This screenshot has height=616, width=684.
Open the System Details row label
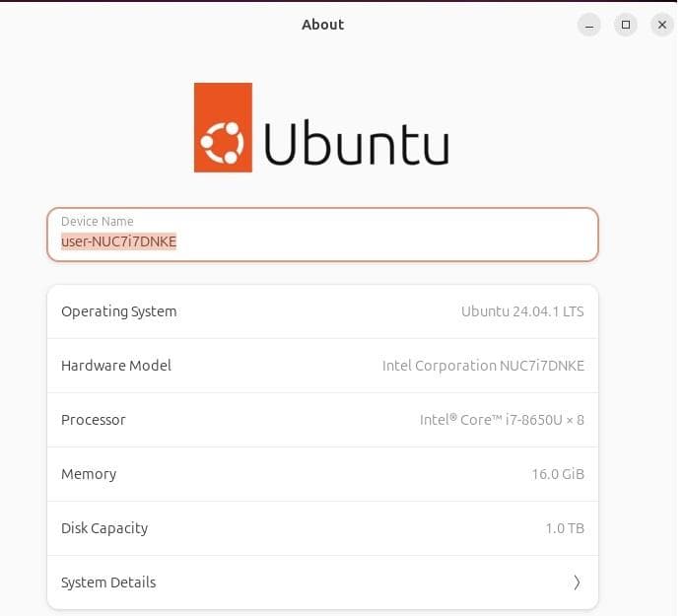(x=108, y=582)
